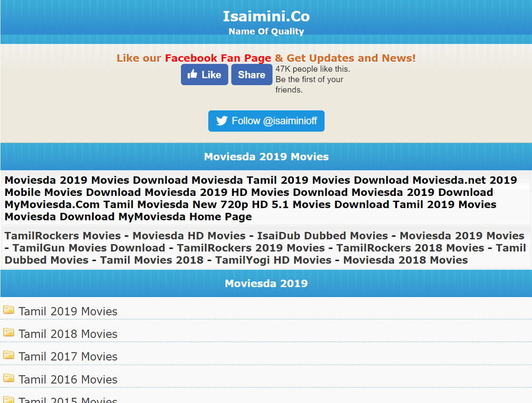Select the Tamil 2017 Movies entry text

click(68, 357)
